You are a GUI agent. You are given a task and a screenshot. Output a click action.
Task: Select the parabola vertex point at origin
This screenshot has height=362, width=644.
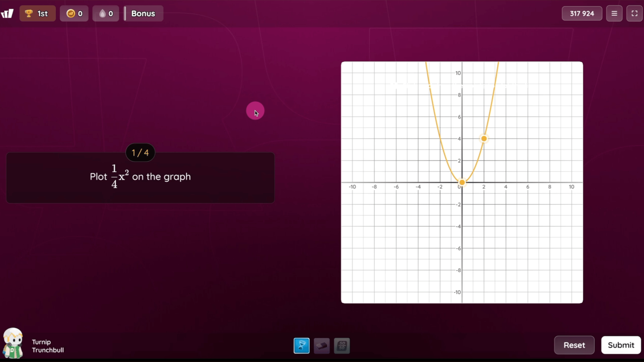tap(462, 182)
